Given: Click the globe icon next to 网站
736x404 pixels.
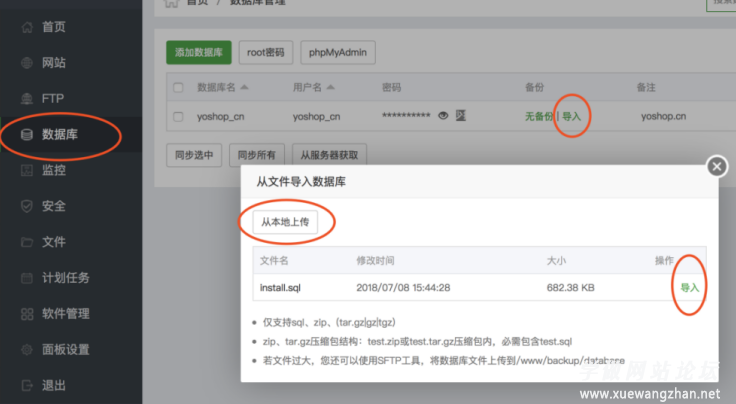Looking at the screenshot, I should [x=27, y=62].
